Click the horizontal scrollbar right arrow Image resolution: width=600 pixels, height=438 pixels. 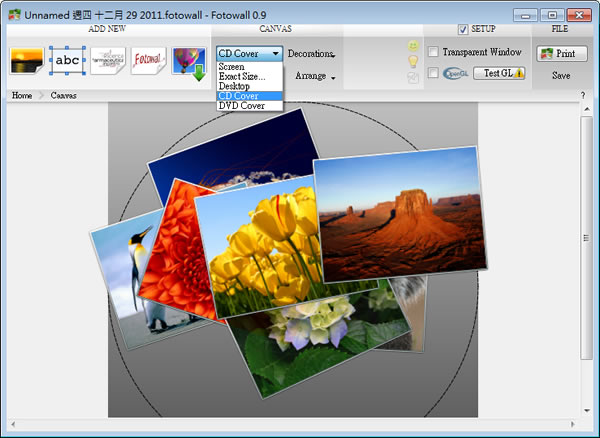tap(573, 424)
